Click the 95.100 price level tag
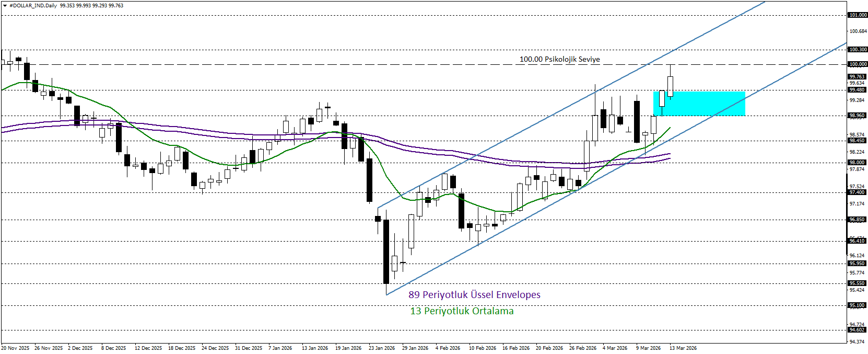Viewport: 868px width, 354px height. coord(858,305)
